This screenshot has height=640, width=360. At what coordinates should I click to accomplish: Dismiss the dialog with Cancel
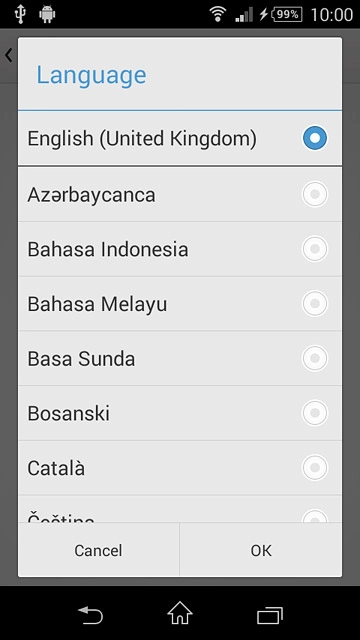pyautogui.click(x=98, y=550)
